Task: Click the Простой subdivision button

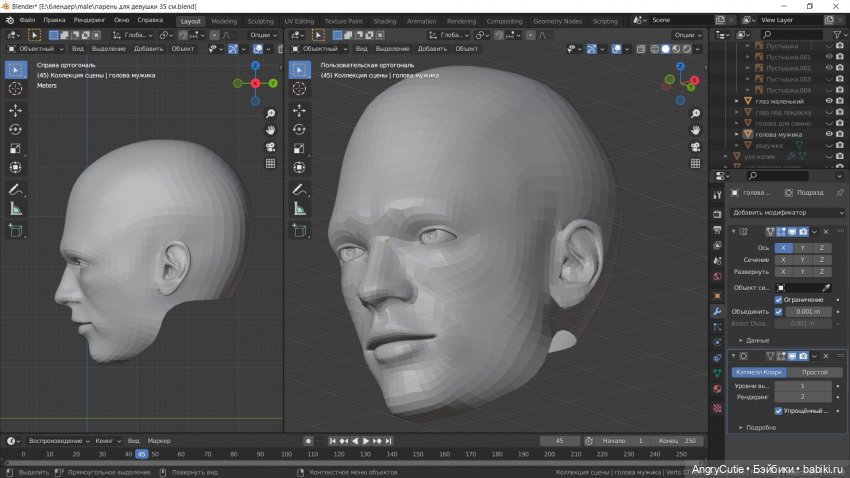Action: (814, 372)
